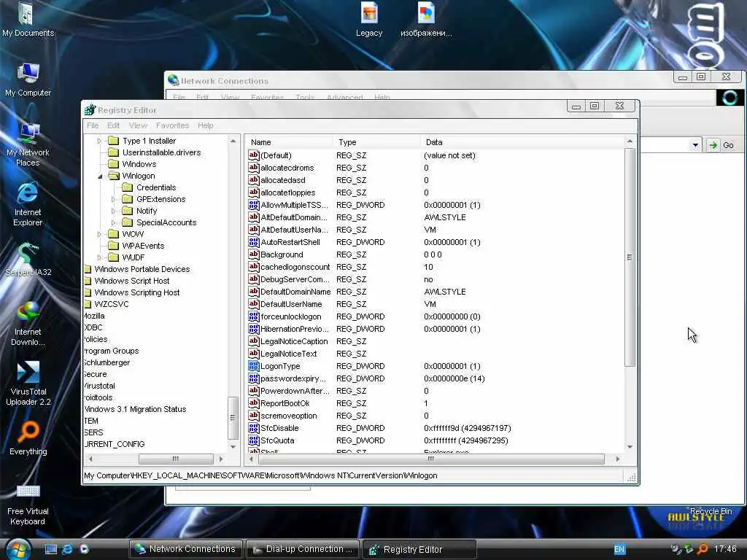Select the Windows Portable Devices key
Screen dimensions: 747x560
[x=142, y=269]
